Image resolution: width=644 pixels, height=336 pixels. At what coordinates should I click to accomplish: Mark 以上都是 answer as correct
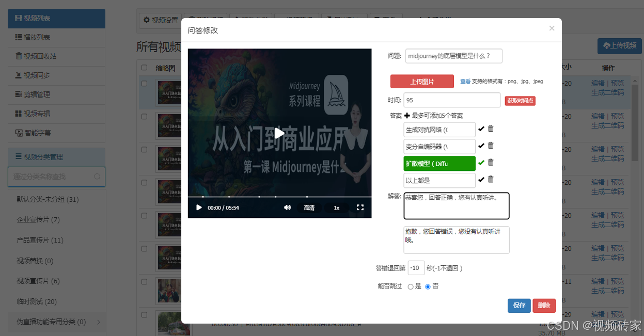[x=481, y=180]
